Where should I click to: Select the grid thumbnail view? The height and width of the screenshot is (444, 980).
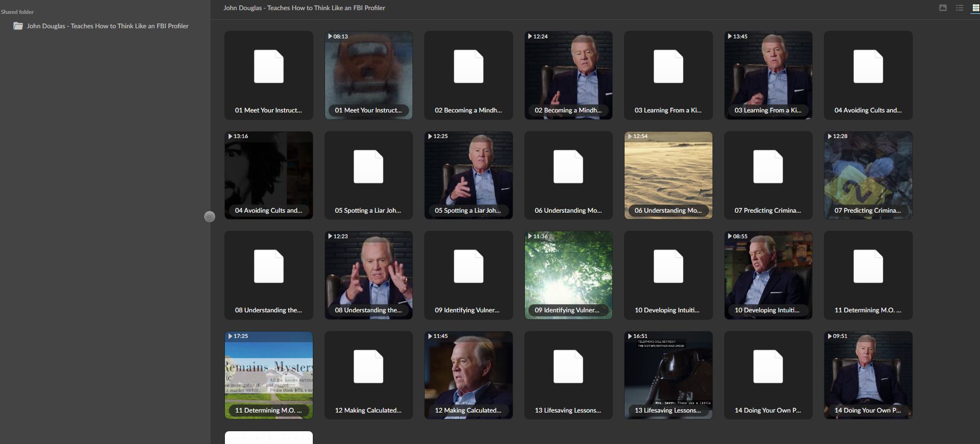point(975,7)
